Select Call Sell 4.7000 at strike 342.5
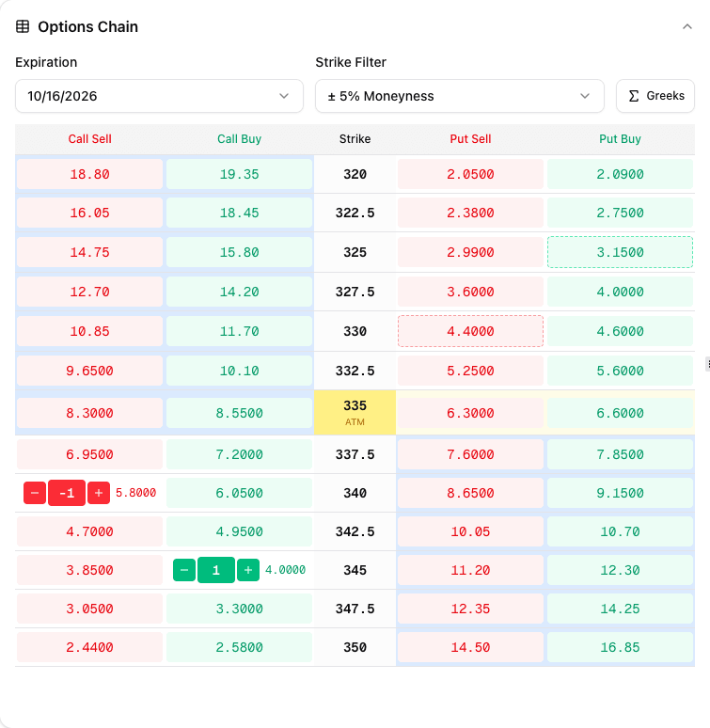The width and height of the screenshot is (710, 728). point(90,531)
